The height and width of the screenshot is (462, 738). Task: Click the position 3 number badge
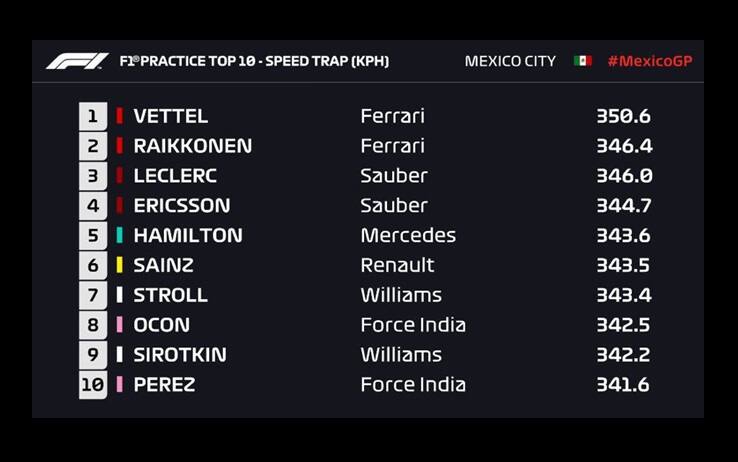(93, 176)
